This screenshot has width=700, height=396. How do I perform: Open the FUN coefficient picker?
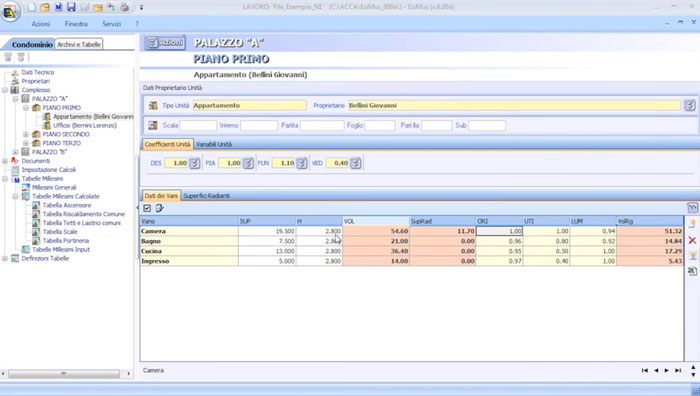pyautogui.click(x=302, y=163)
